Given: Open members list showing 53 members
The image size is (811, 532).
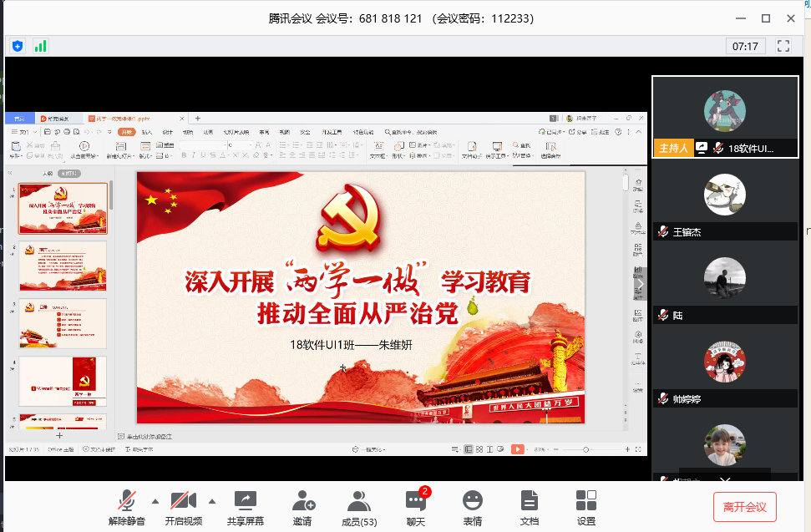Looking at the screenshot, I should [359, 507].
